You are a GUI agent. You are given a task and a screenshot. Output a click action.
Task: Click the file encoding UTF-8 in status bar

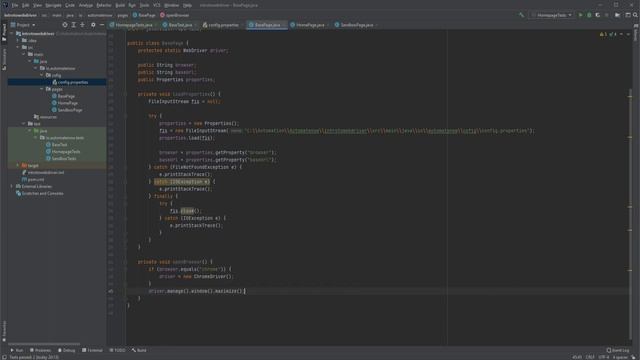coord(604,357)
